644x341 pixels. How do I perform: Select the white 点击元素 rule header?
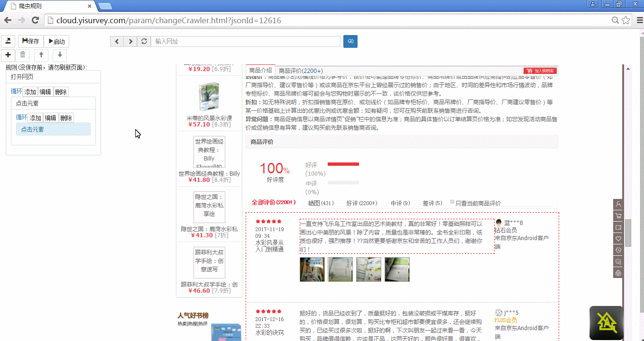[x=53, y=103]
